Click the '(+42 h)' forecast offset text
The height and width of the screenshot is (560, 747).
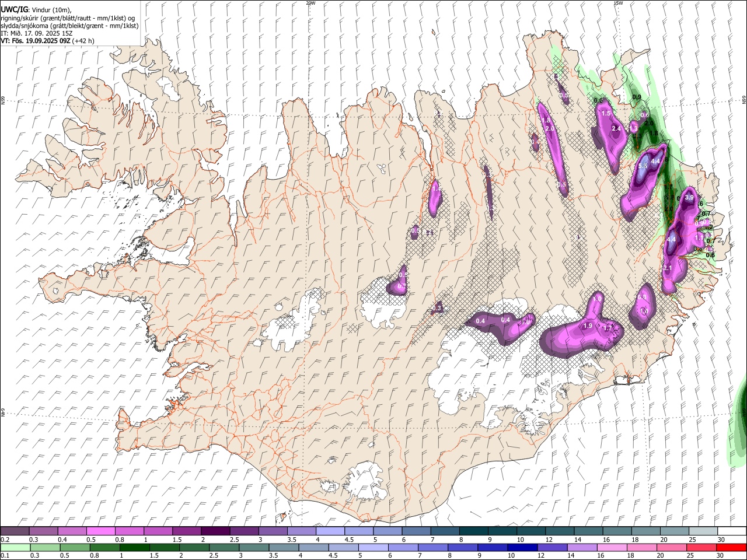point(83,41)
